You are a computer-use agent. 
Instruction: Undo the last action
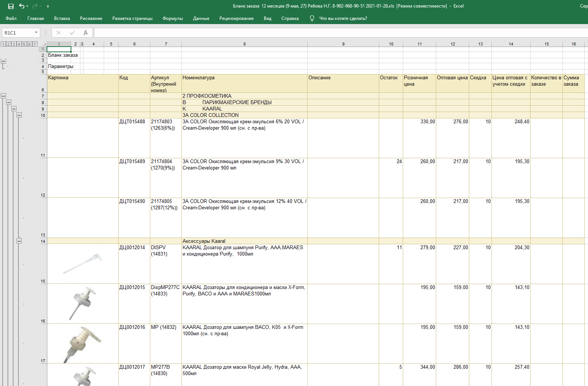[x=22, y=6]
